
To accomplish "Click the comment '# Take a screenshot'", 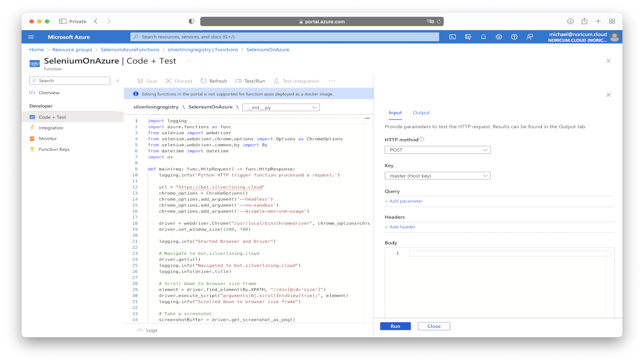I will click(x=185, y=314).
